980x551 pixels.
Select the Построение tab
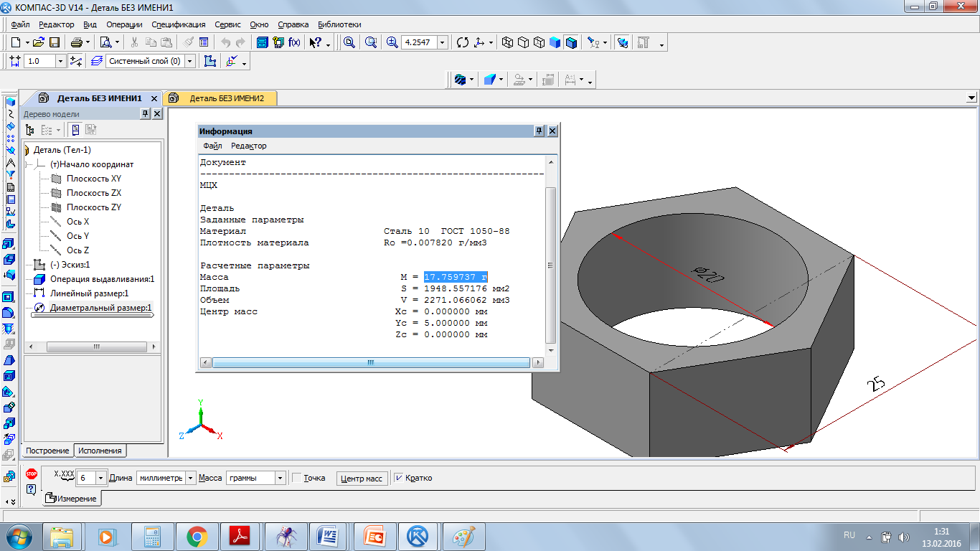(x=47, y=451)
